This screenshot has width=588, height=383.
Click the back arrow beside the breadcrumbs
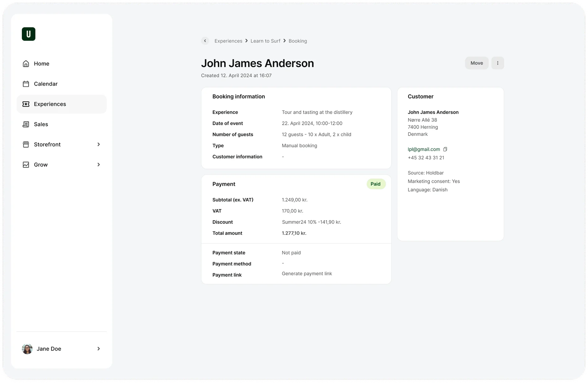coord(205,41)
